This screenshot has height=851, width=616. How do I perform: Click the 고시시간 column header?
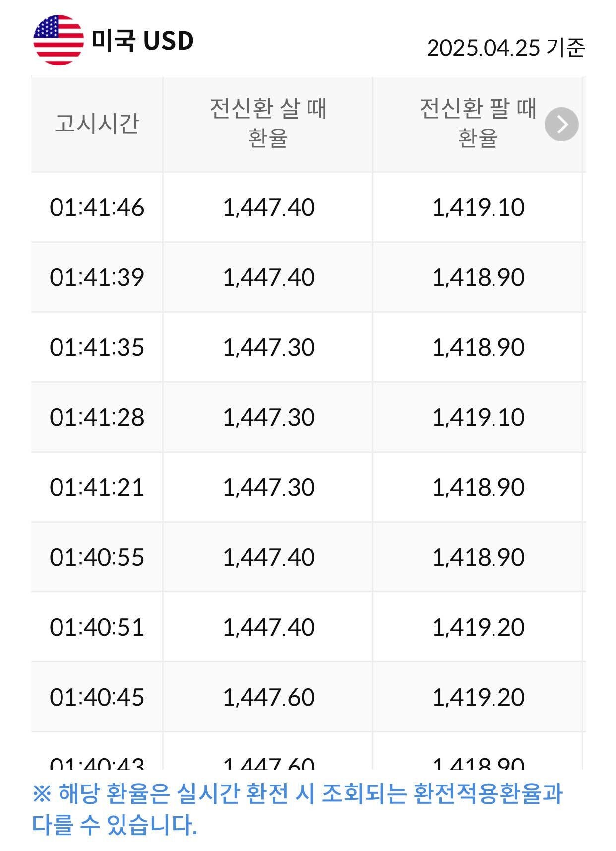(x=97, y=124)
